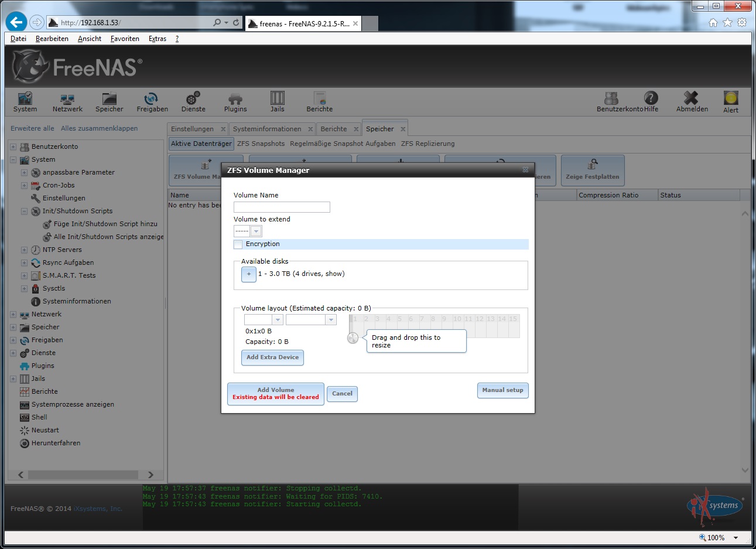Select Herunterfahren in the sidebar tree
This screenshot has height=549, width=756.
(56, 443)
